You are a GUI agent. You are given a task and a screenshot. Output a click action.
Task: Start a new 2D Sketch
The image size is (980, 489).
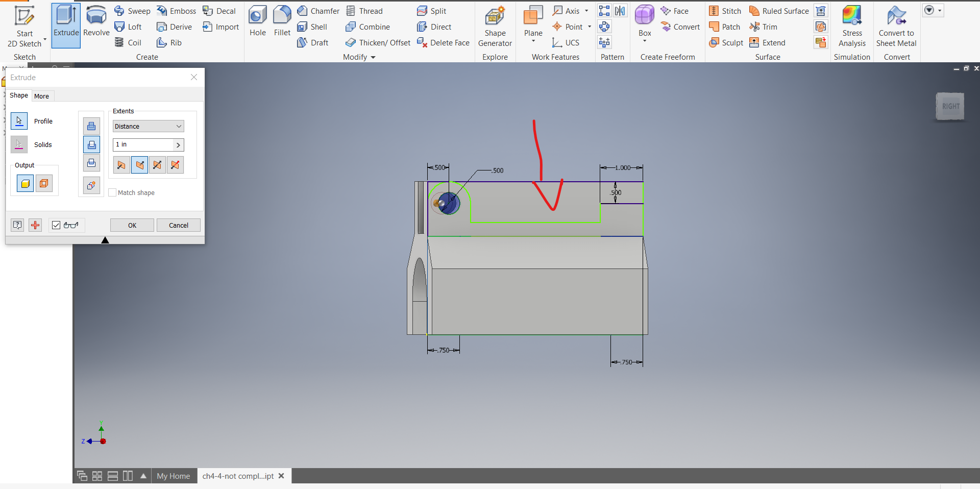(x=24, y=26)
